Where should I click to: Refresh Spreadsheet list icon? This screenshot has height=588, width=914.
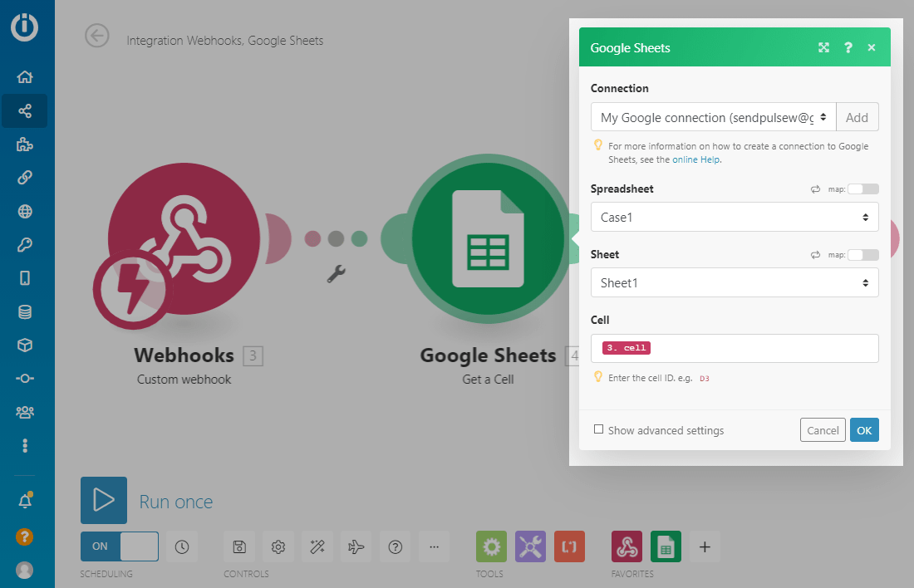click(x=815, y=189)
